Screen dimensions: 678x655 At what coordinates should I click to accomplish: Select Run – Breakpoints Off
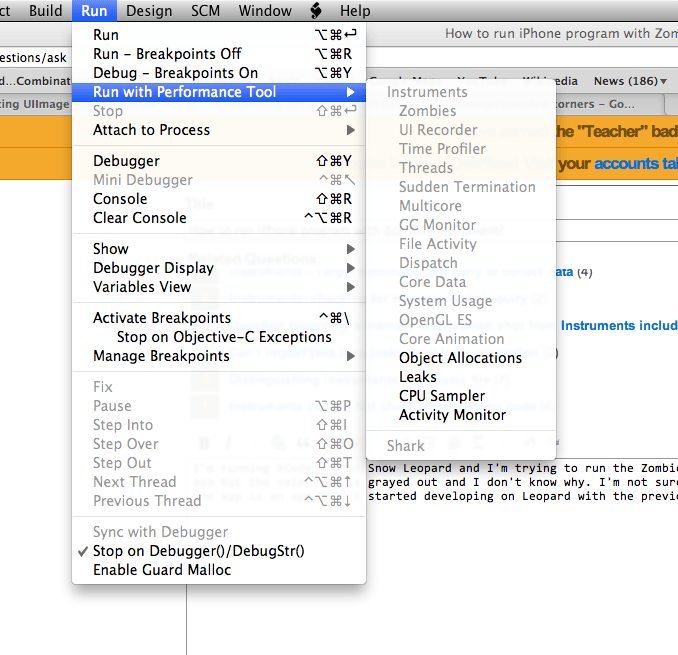pos(219,54)
